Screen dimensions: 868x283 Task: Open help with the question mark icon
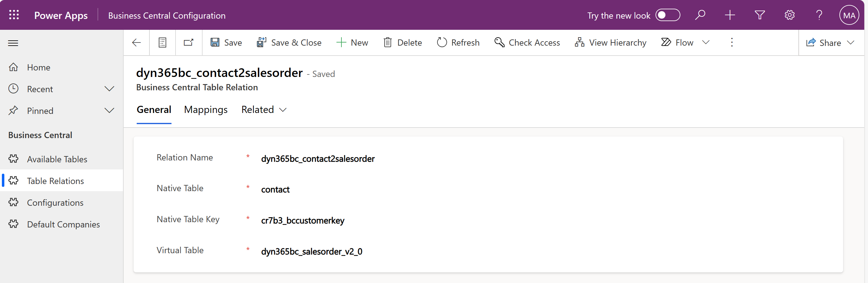[x=819, y=15]
